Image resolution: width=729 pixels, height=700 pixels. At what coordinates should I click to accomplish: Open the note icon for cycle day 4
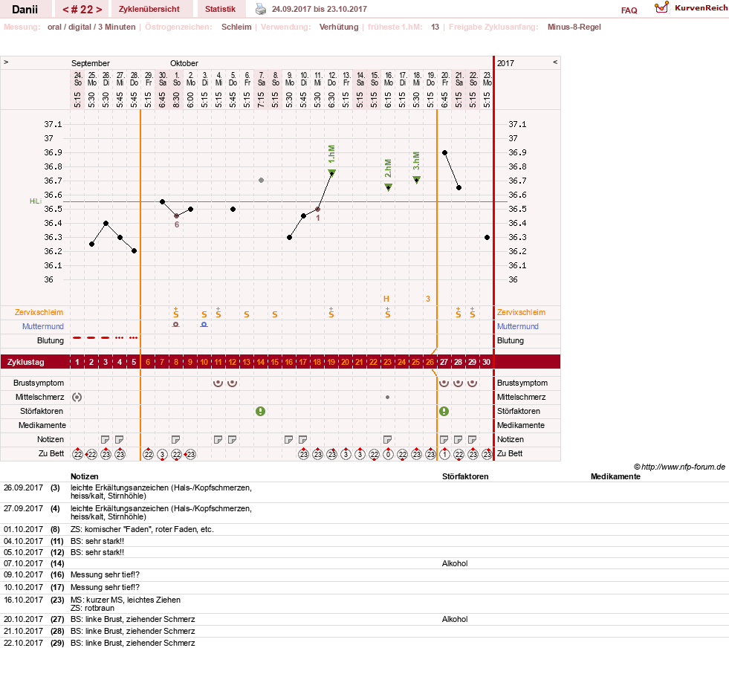click(119, 439)
